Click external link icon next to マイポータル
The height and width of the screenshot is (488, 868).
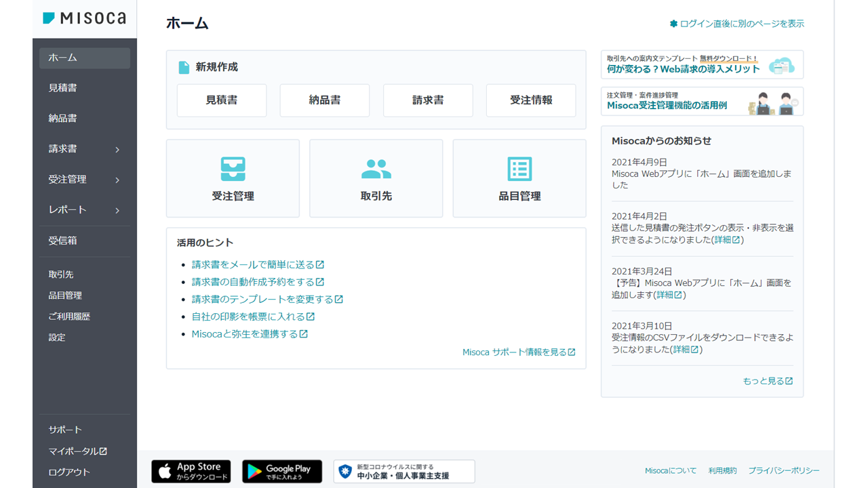103,451
